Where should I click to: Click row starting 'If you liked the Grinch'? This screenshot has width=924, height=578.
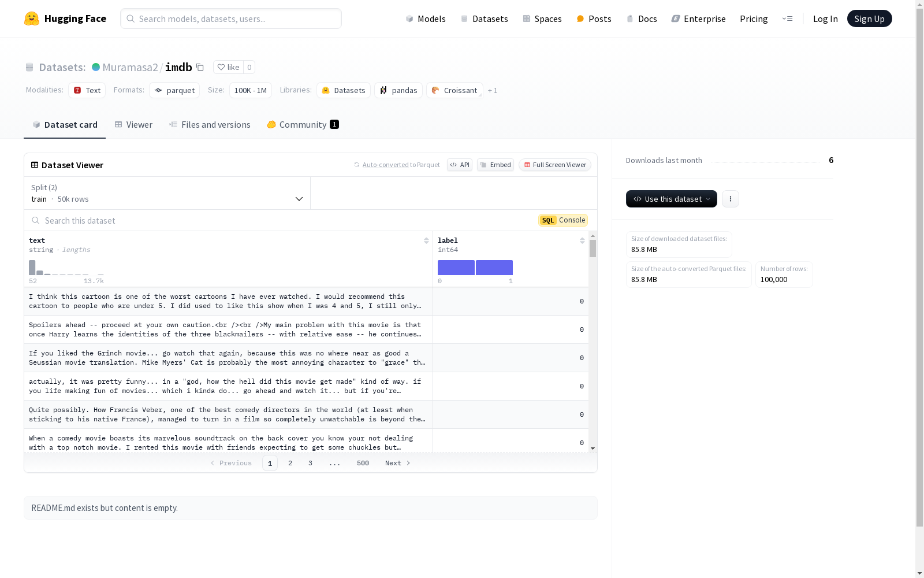306,358
